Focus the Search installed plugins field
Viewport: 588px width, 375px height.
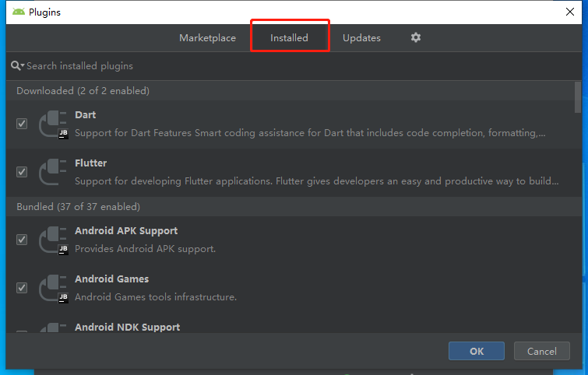point(294,66)
